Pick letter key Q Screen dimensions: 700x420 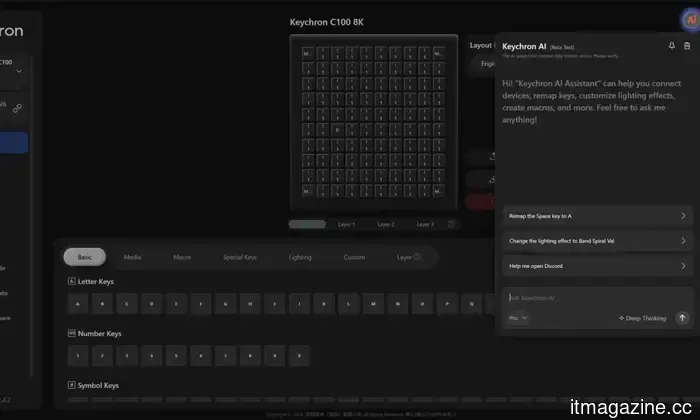[471, 304]
